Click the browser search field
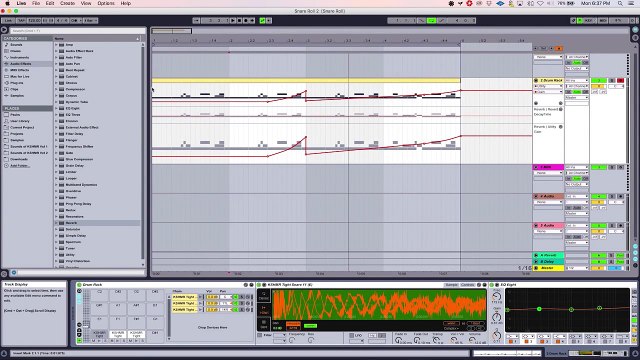 tap(78, 31)
